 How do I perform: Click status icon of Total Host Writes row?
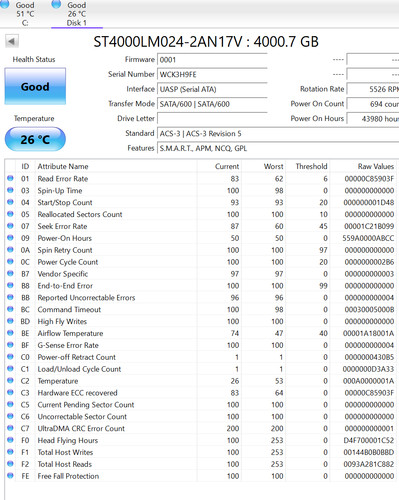click(x=10, y=452)
